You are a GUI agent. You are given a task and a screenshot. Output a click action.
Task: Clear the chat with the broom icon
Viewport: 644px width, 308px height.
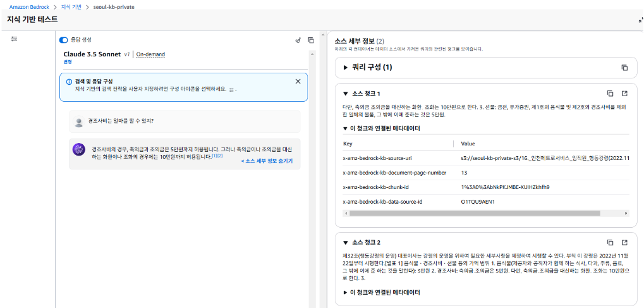coord(298,40)
